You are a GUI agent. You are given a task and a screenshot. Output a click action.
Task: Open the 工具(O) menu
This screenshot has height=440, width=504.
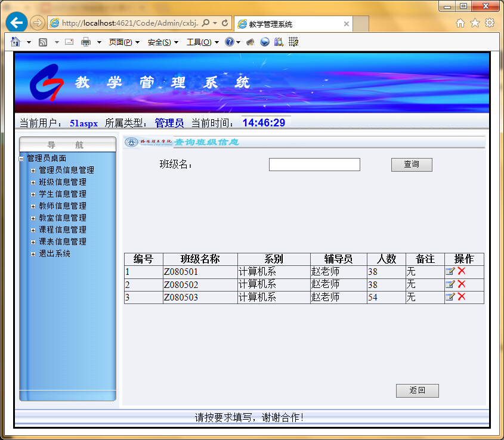coord(203,42)
